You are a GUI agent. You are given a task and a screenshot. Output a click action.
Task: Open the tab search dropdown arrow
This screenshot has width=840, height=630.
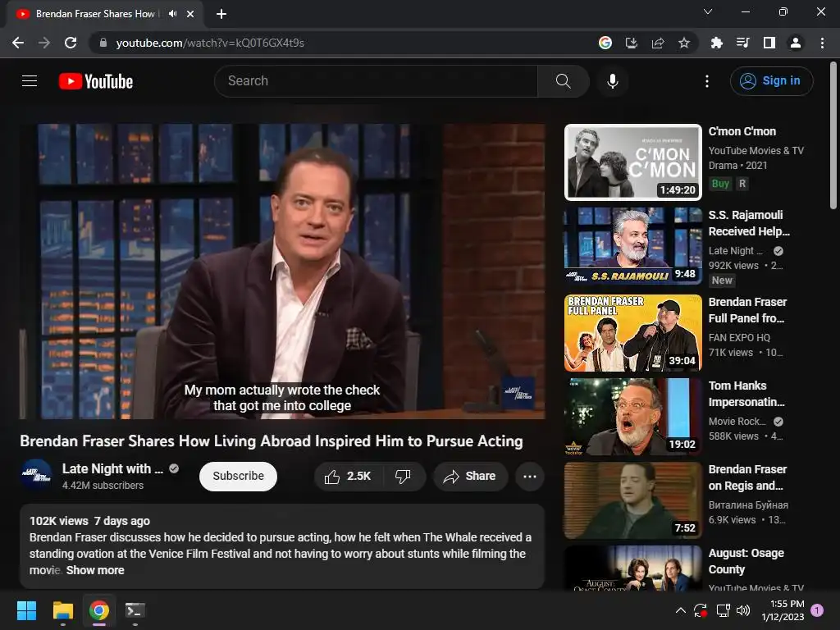coord(708,11)
